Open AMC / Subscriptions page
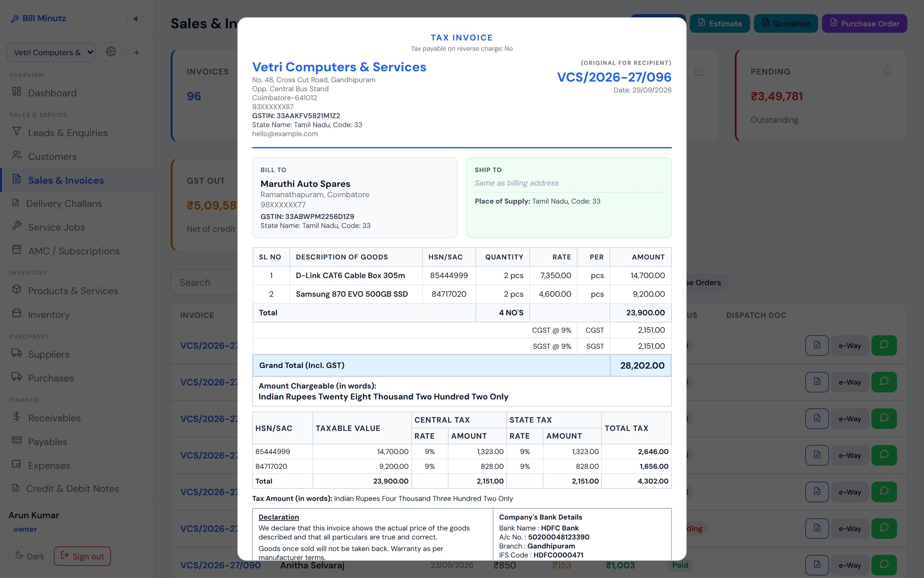The image size is (924, 578). [76, 251]
